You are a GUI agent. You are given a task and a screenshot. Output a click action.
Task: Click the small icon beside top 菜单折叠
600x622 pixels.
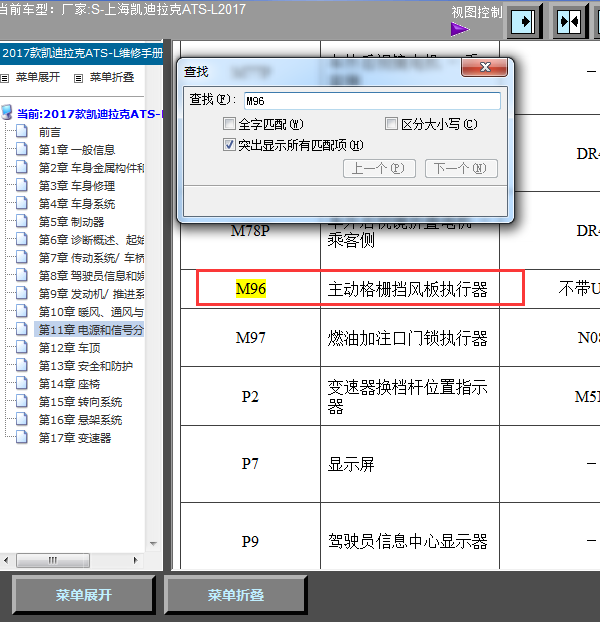79,78
